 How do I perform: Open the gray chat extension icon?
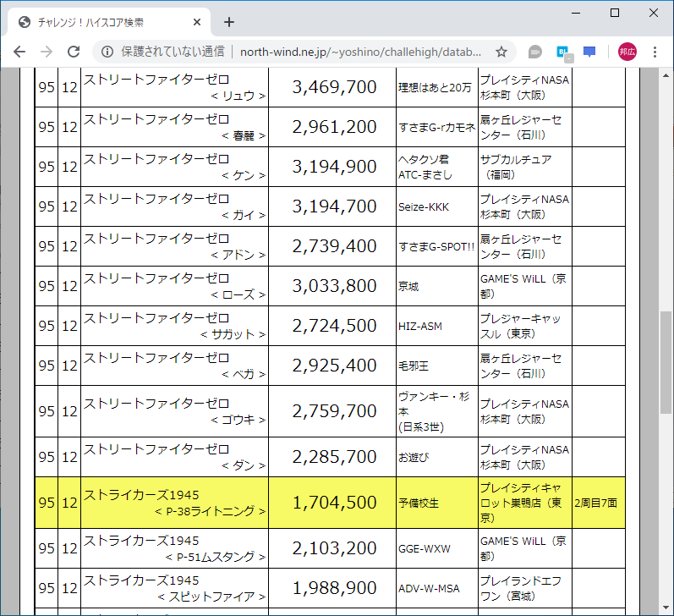click(x=534, y=52)
